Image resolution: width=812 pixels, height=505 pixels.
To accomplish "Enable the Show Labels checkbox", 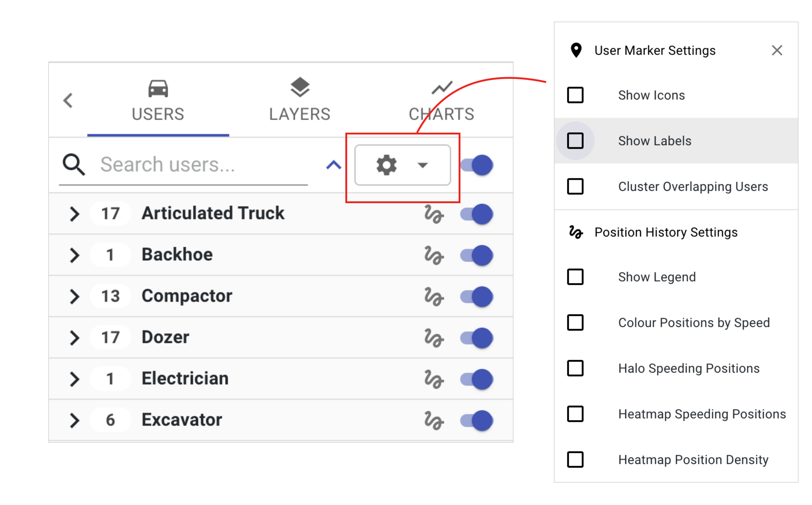I will pos(575,141).
